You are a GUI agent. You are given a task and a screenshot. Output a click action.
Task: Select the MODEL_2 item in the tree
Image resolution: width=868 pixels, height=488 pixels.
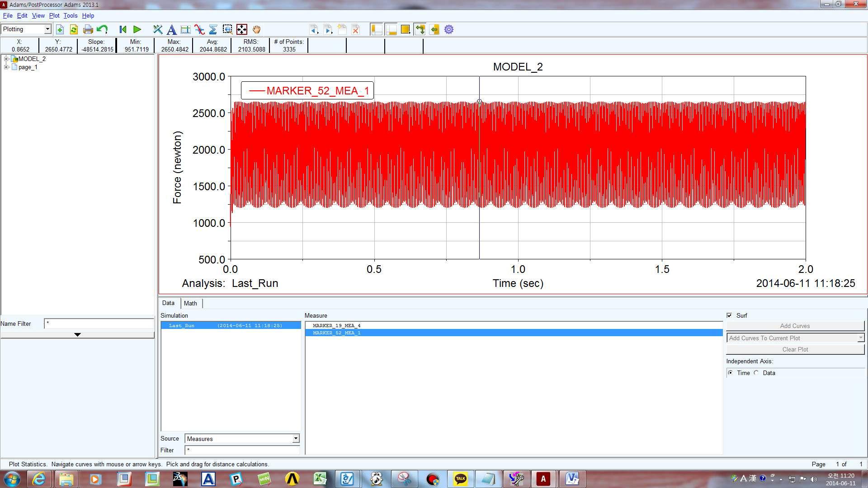[32, 59]
